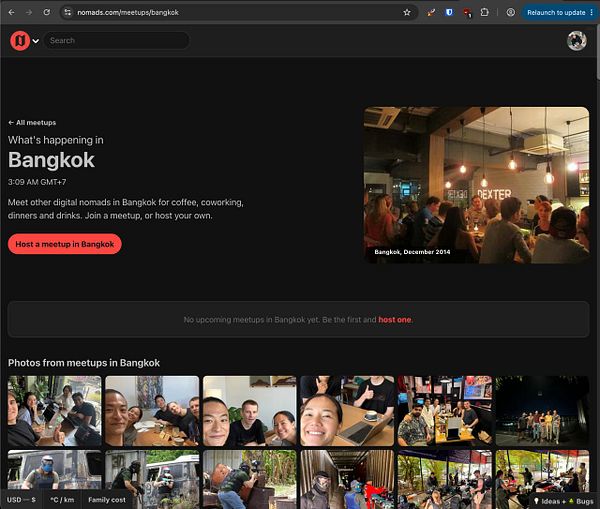Open the Bitwarden shield extension icon
The image size is (600, 509).
[x=449, y=12]
